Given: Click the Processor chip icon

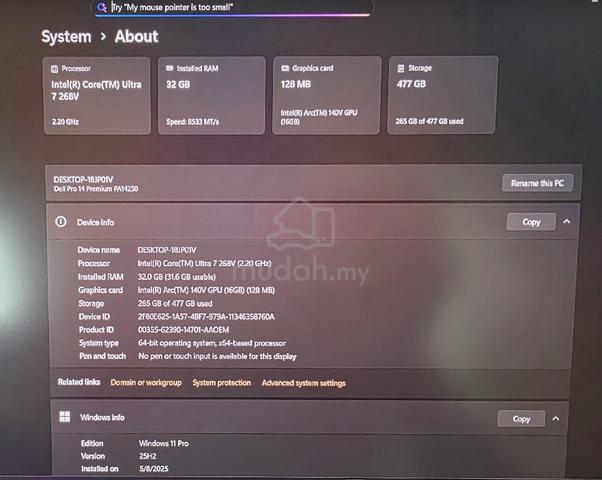Looking at the screenshot, I should [55, 69].
